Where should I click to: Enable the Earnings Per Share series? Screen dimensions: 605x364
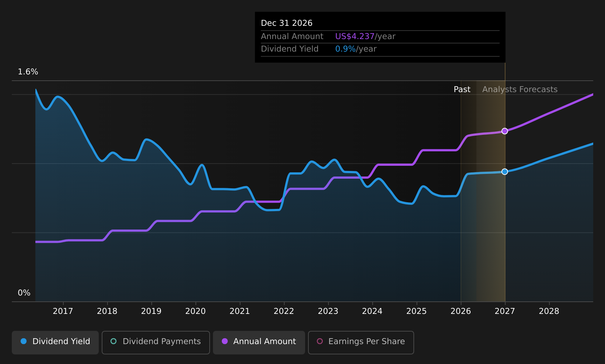coord(361,342)
